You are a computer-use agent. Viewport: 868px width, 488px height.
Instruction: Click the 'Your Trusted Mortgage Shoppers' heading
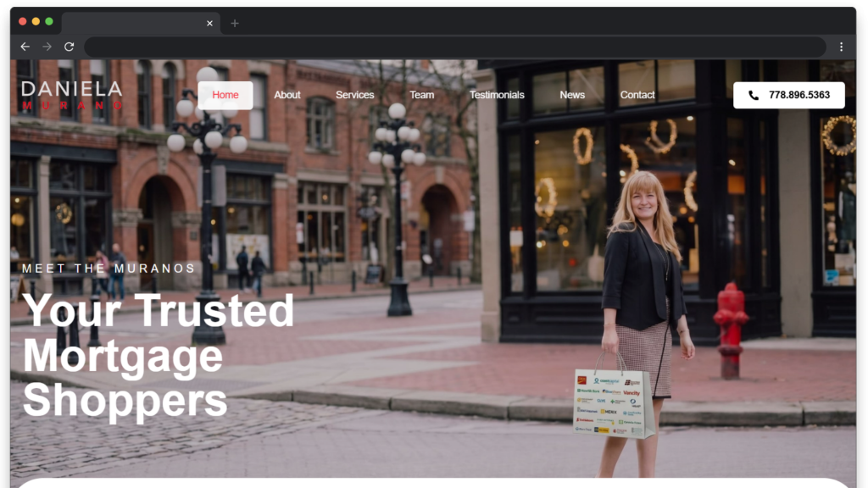tap(159, 355)
